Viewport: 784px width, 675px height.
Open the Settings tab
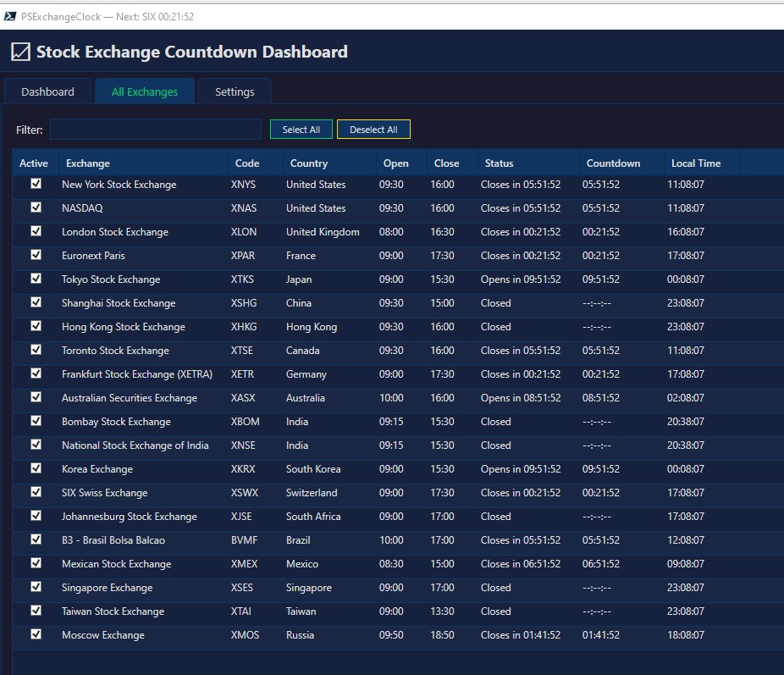(235, 92)
